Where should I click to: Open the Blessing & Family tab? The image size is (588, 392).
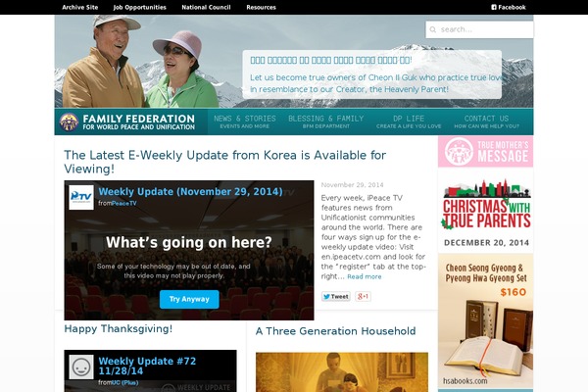326,122
